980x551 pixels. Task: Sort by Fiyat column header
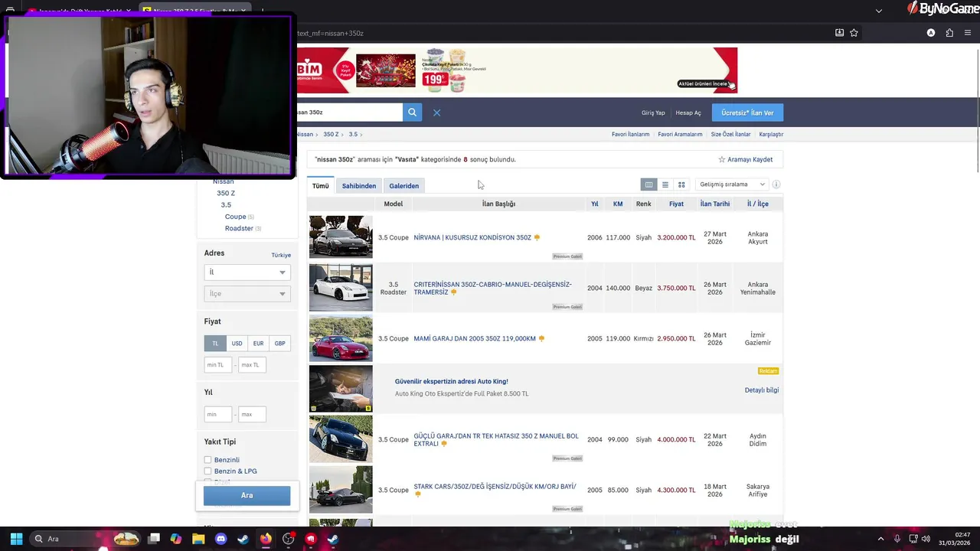[x=676, y=204]
